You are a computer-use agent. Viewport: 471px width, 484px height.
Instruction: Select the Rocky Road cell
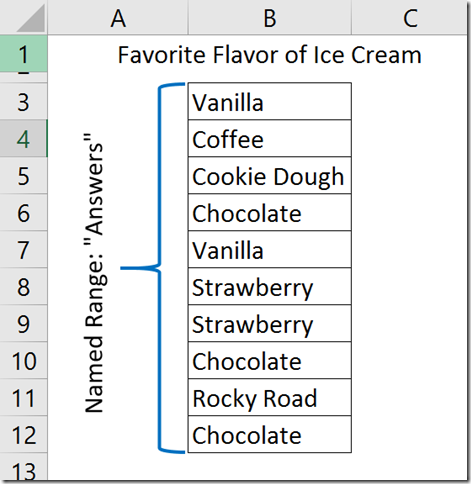(x=270, y=397)
